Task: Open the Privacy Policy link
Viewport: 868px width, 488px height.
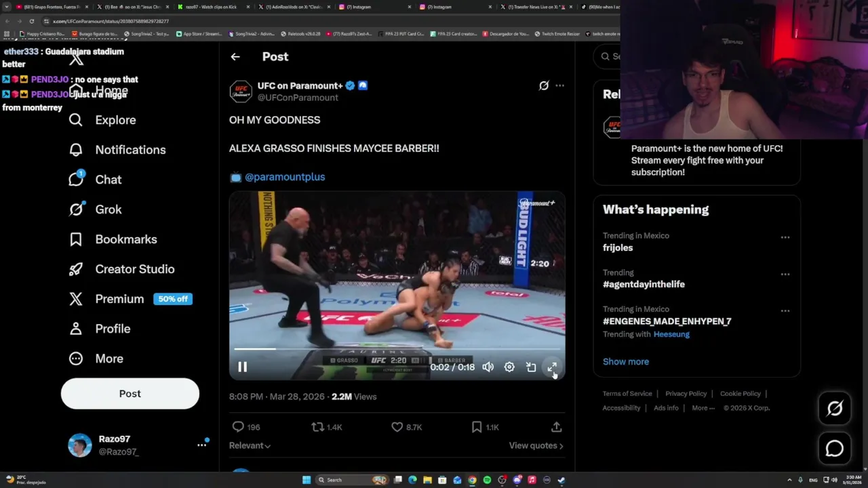Action: 686,394
